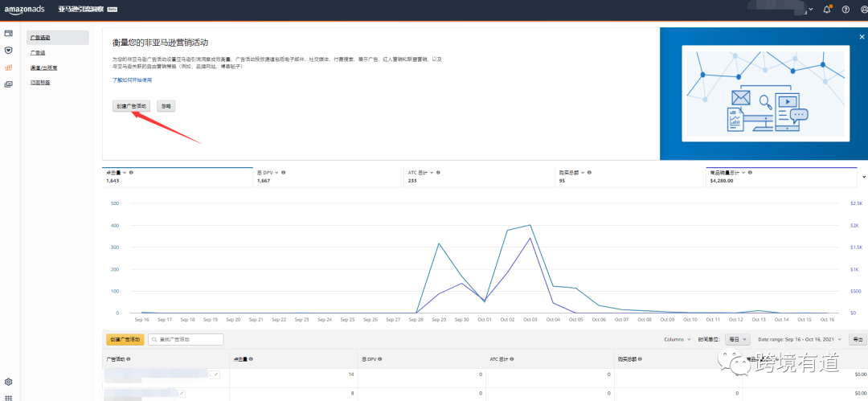Open the card icon in left sidebar
868x401 pixels.
coord(8,33)
